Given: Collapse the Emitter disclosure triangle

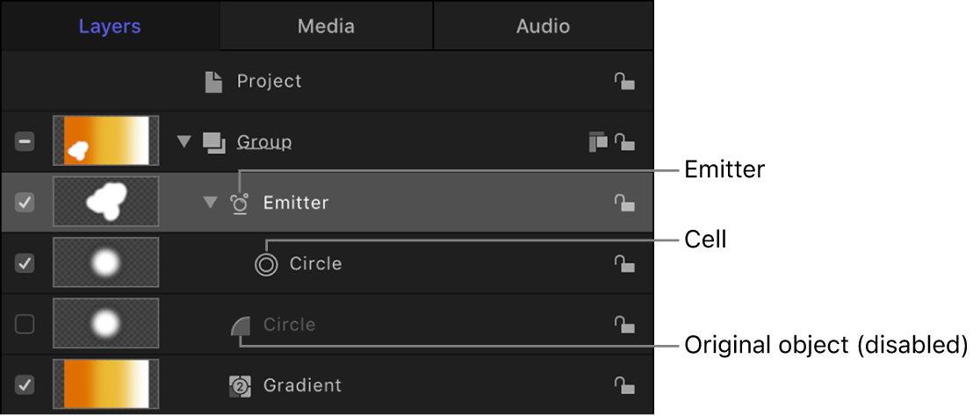Looking at the screenshot, I should point(209,203).
